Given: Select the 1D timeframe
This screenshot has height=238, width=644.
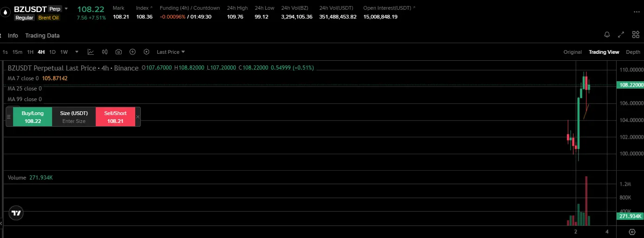Looking at the screenshot, I should point(52,52).
